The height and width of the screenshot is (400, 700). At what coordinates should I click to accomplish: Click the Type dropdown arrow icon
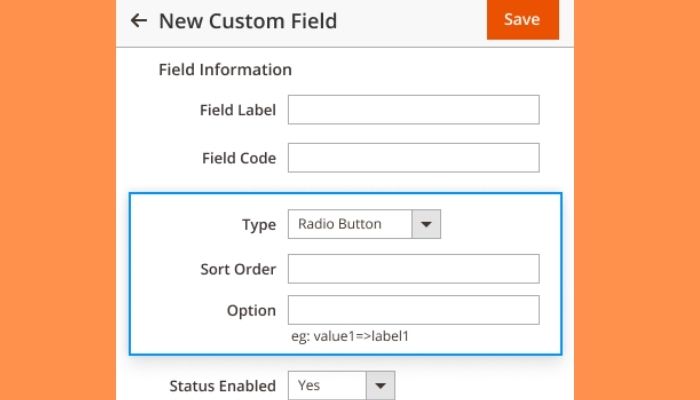427,224
